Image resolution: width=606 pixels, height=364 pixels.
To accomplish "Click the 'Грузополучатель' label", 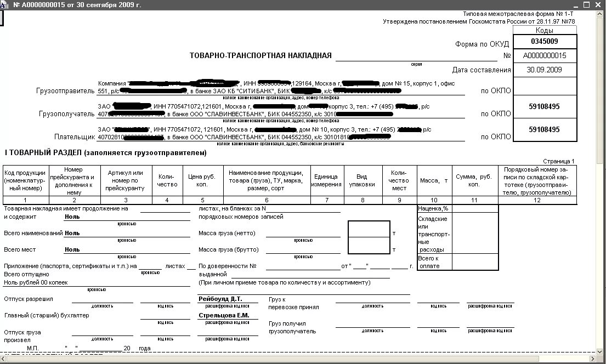I will click(x=66, y=114).
